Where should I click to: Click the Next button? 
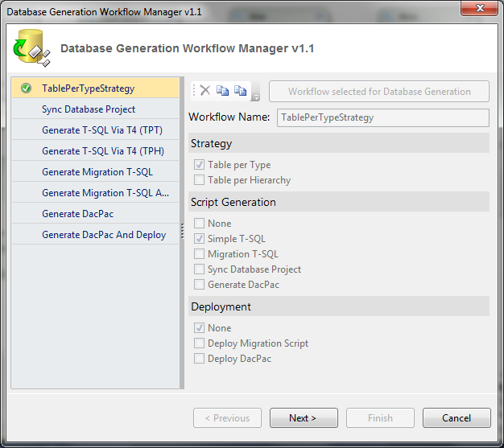coord(304,417)
